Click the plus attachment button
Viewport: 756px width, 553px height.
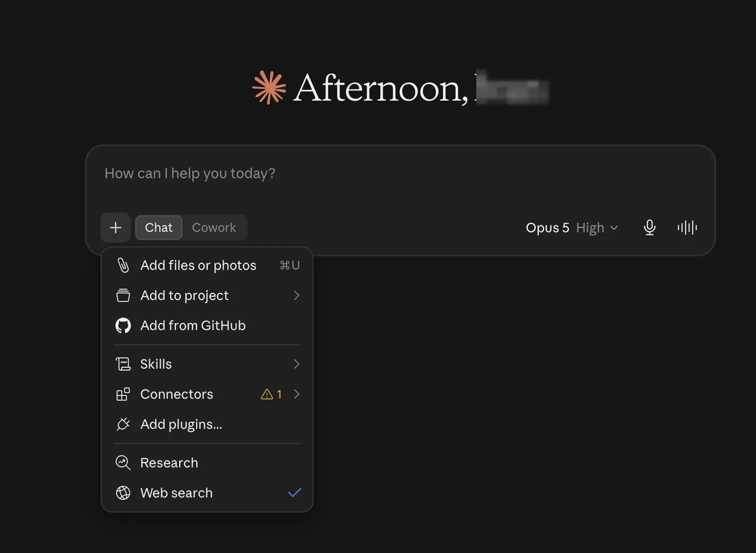[x=115, y=228]
